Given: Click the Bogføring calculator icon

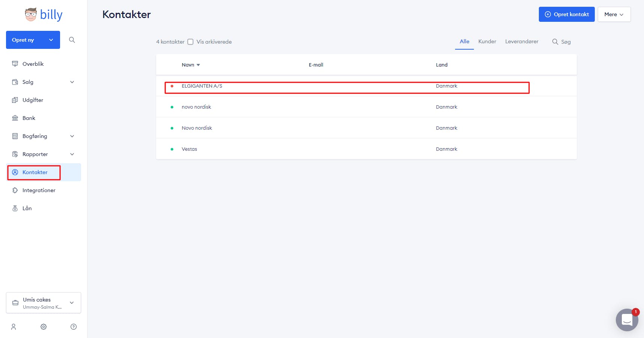Looking at the screenshot, I should [x=15, y=136].
